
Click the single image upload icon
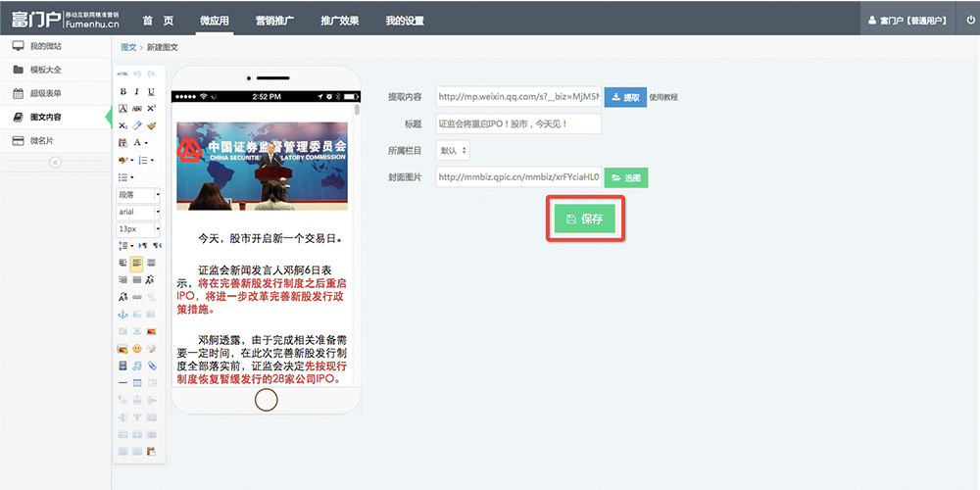(151, 331)
